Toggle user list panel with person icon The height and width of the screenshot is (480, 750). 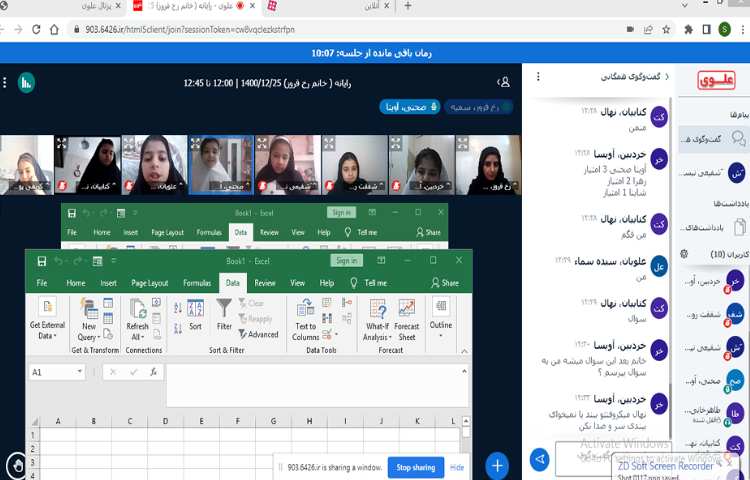pyautogui.click(x=504, y=82)
